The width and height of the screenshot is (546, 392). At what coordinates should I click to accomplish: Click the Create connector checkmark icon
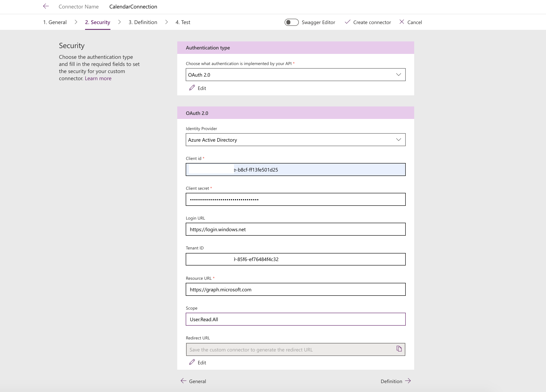click(x=347, y=22)
